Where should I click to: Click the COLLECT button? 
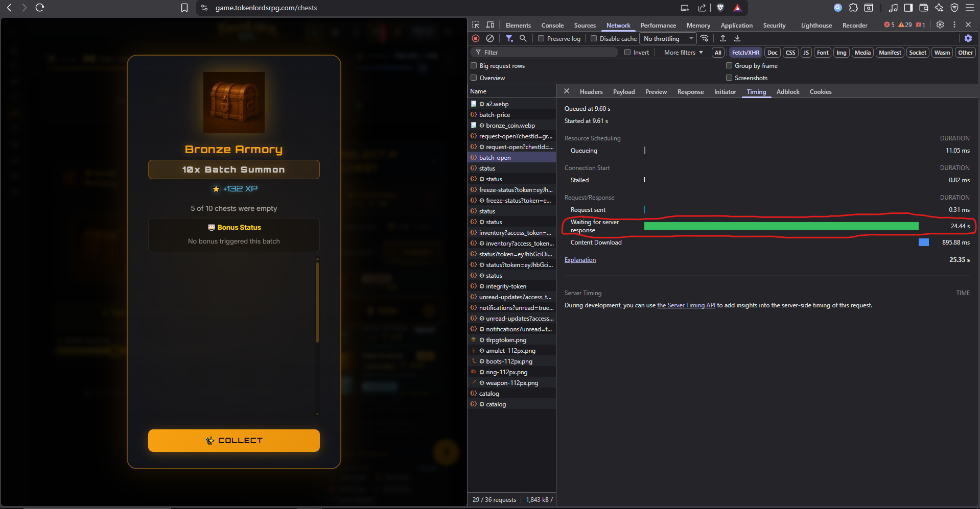coord(234,441)
